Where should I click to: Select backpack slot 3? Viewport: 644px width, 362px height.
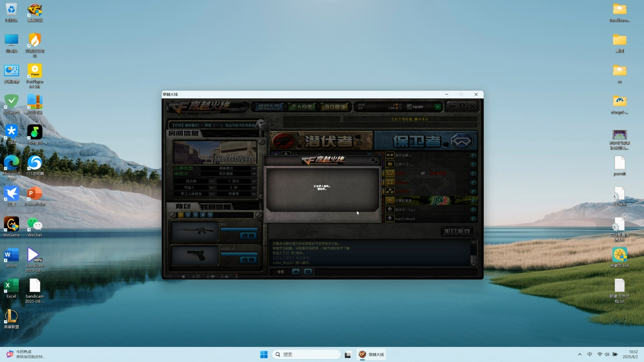tap(196, 215)
